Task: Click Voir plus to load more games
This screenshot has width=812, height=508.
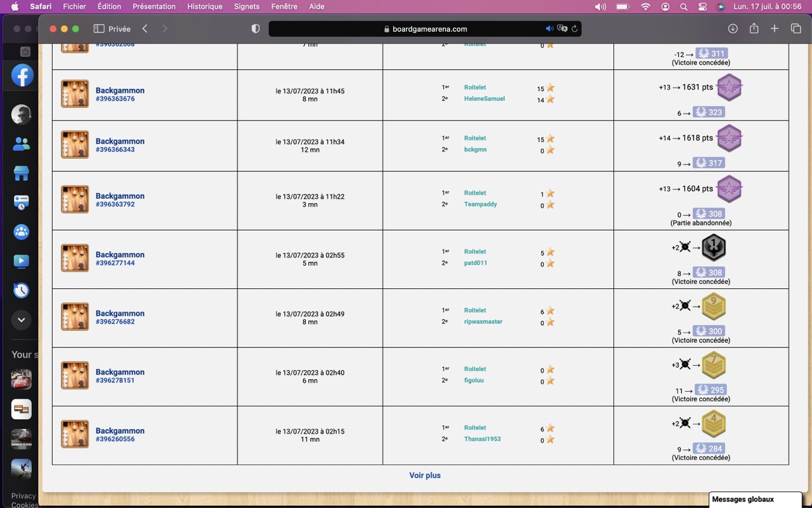Action: [425, 476]
